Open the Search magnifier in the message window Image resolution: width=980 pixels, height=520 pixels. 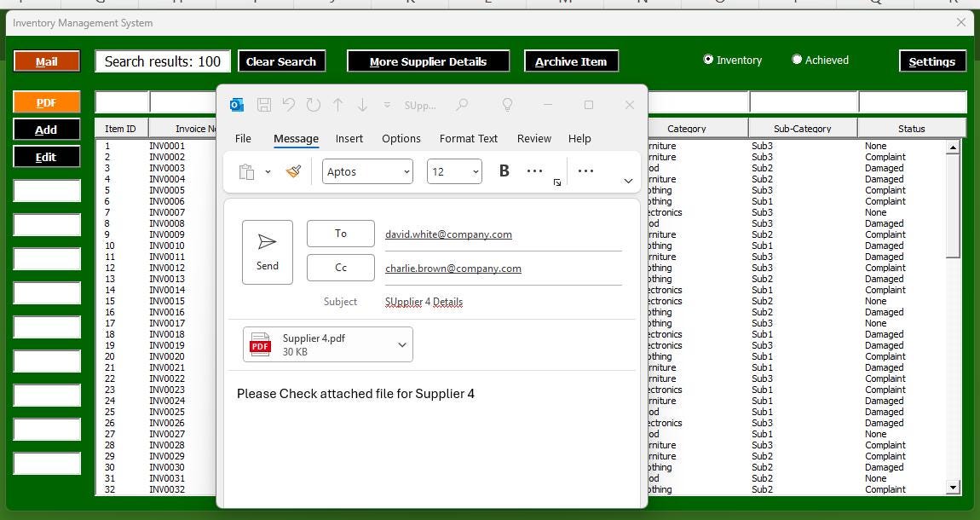(x=461, y=104)
